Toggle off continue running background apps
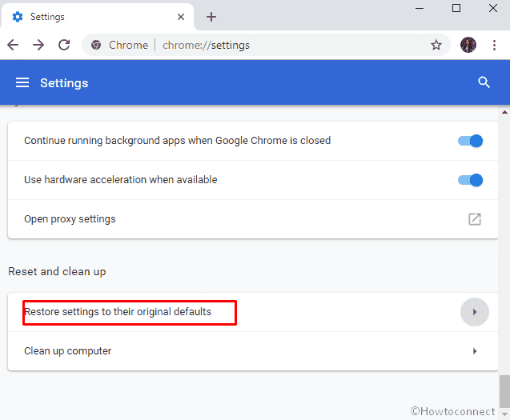Viewport: 510px width, 420px height. [470, 141]
